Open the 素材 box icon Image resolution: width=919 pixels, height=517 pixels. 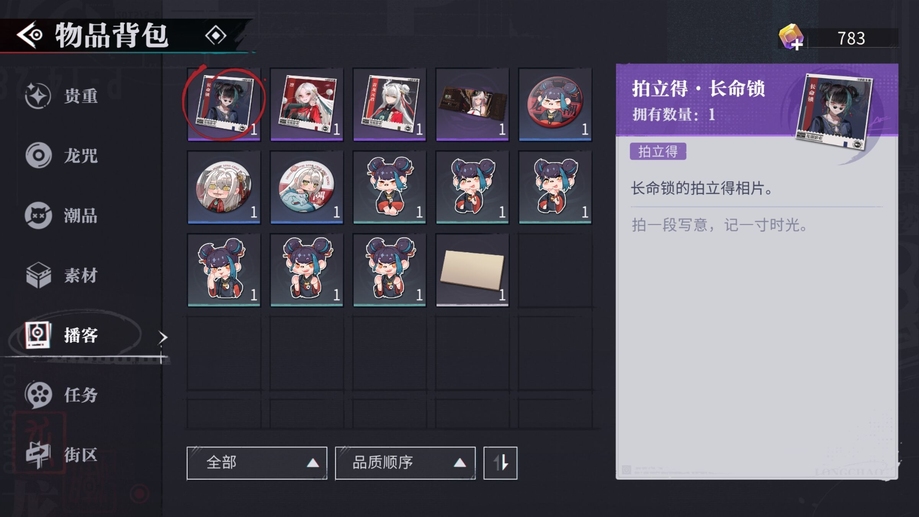click(38, 275)
